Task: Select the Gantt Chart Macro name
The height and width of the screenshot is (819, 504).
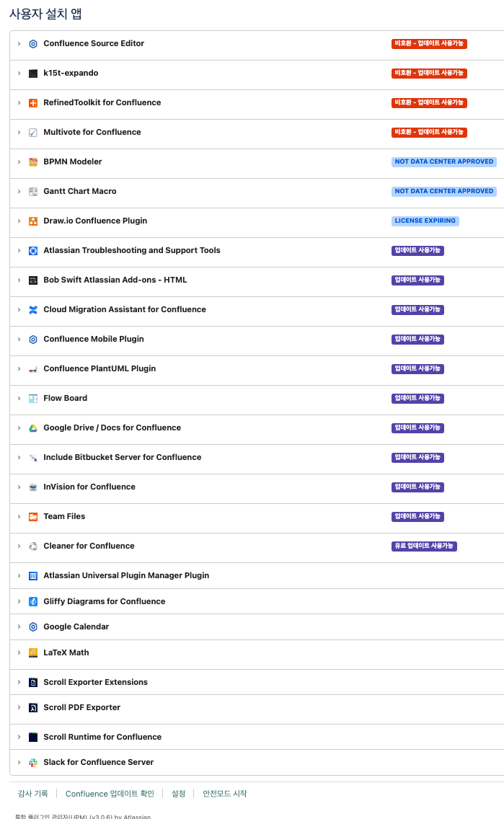Action: click(x=80, y=191)
